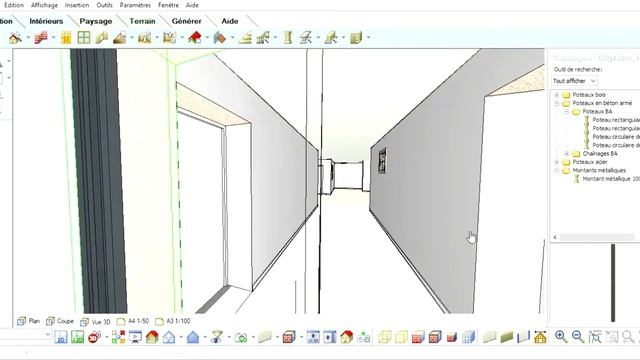The width and height of the screenshot is (640, 360).
Task: Expand the Poteaux bois folder
Action: pos(557,95)
